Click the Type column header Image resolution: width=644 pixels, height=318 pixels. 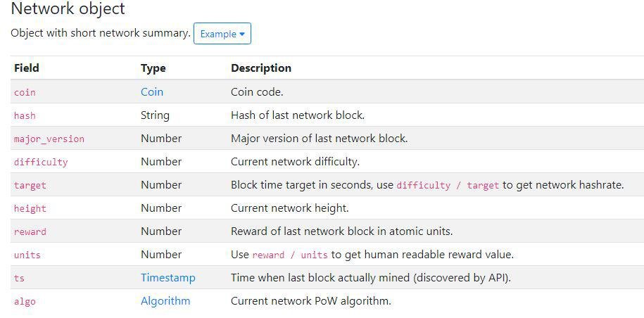tap(153, 68)
